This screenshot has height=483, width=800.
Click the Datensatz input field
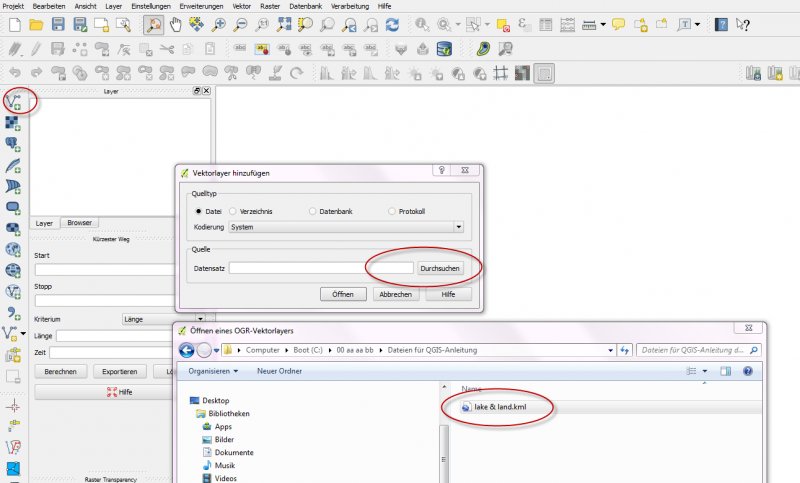click(320, 268)
